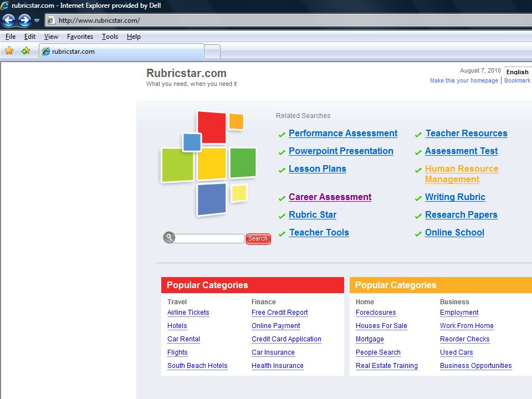Click the red Search button
The image size is (532, 399).
point(258,238)
